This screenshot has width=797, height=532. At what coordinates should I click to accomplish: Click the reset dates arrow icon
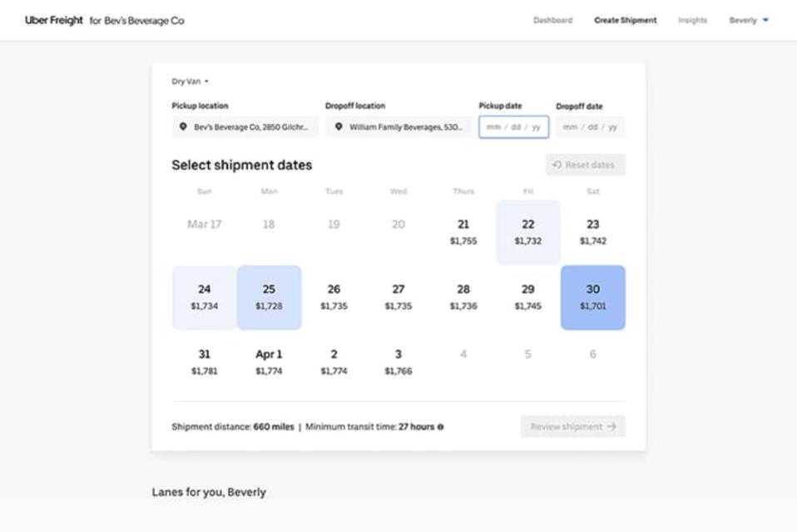[x=557, y=165]
